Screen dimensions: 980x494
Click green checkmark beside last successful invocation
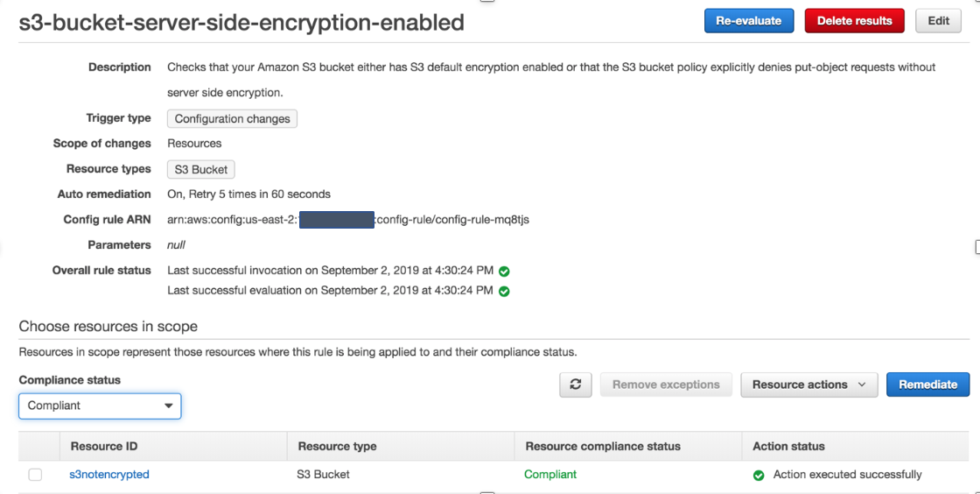(504, 271)
